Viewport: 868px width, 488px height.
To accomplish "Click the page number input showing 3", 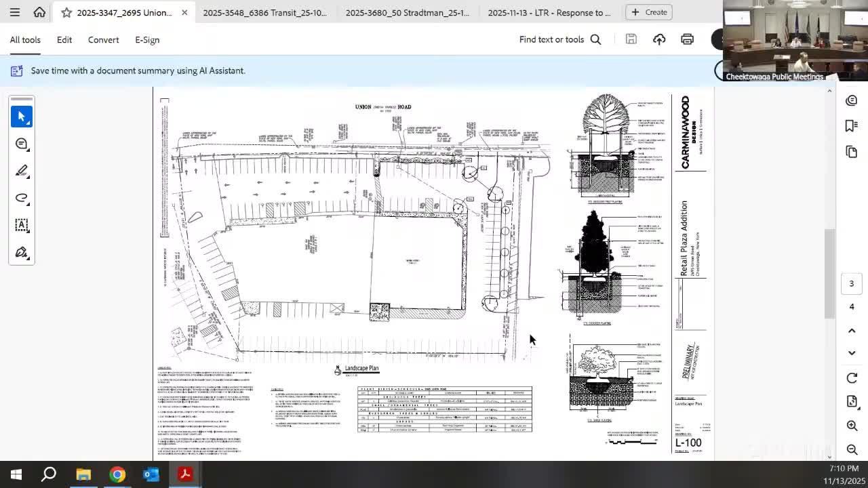I will (851, 283).
